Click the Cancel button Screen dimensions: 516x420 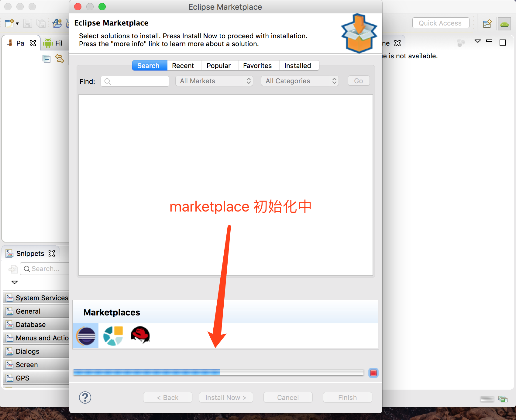[x=288, y=397]
